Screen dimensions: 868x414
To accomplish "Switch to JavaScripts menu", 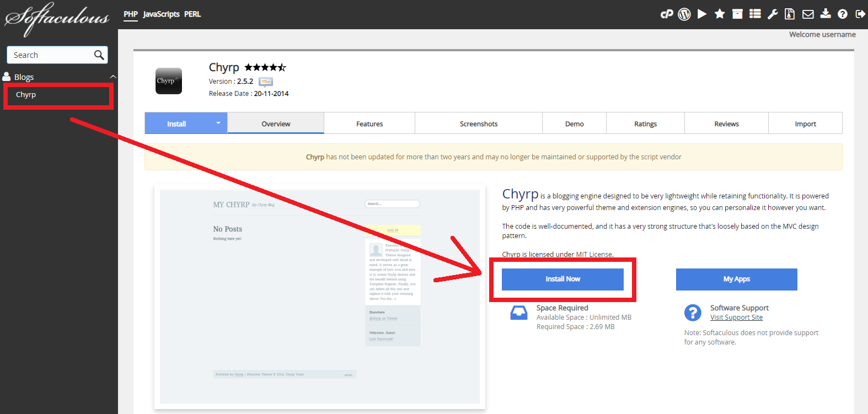I will [x=162, y=14].
